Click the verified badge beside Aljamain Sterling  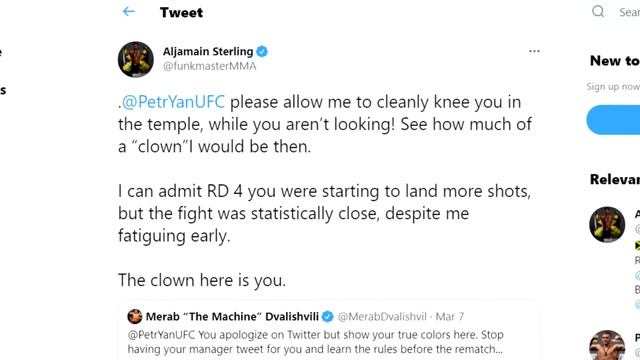262,52
